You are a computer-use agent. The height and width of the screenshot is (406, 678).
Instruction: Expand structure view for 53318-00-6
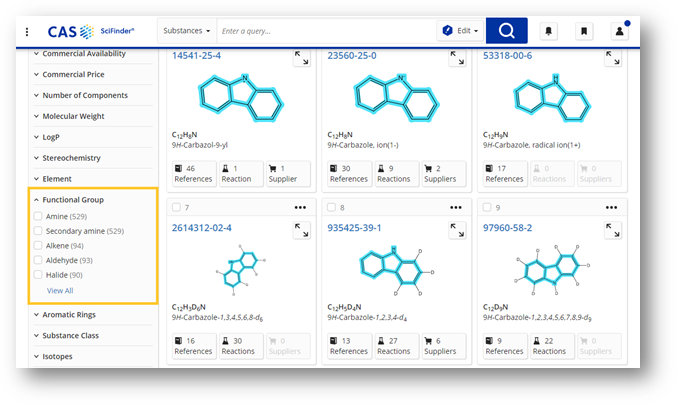click(x=613, y=58)
